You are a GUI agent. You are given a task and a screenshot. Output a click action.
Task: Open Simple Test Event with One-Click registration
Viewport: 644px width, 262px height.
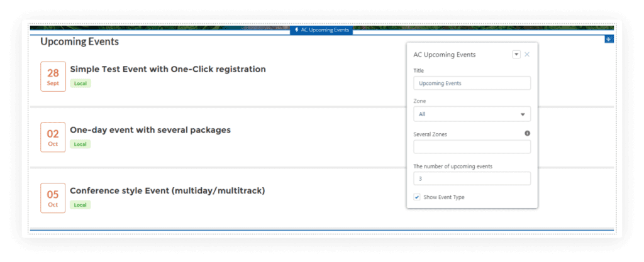click(x=167, y=69)
